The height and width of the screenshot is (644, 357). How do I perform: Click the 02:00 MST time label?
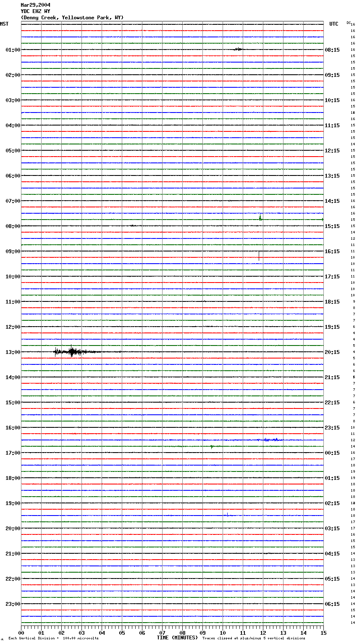(13, 75)
